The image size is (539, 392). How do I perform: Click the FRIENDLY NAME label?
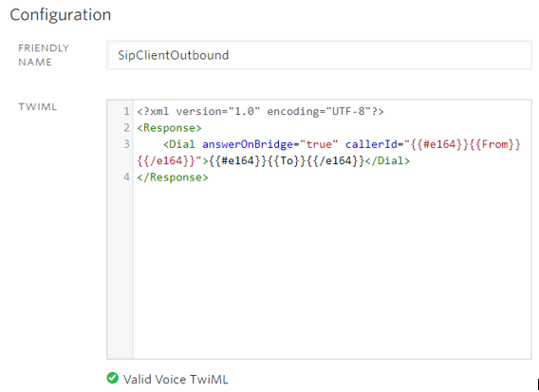pos(44,55)
